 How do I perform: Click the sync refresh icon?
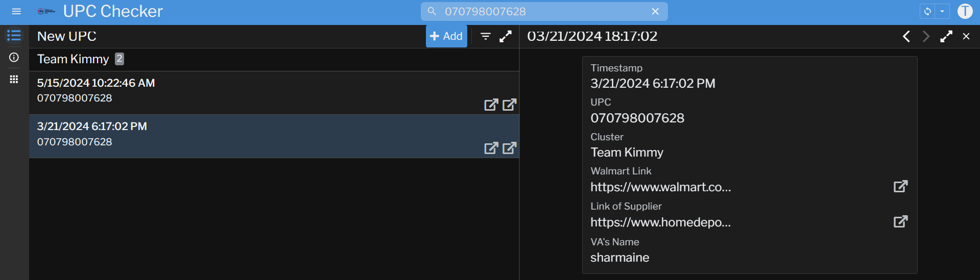coord(927,11)
